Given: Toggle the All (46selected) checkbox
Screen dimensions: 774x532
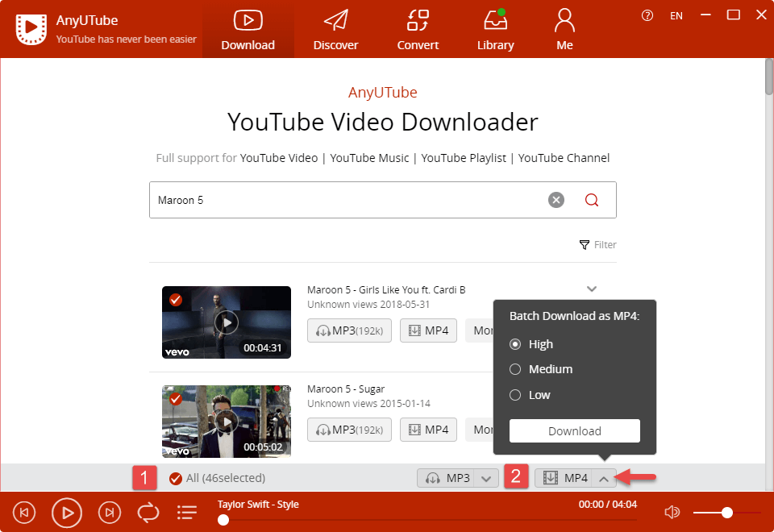Looking at the screenshot, I should point(175,478).
